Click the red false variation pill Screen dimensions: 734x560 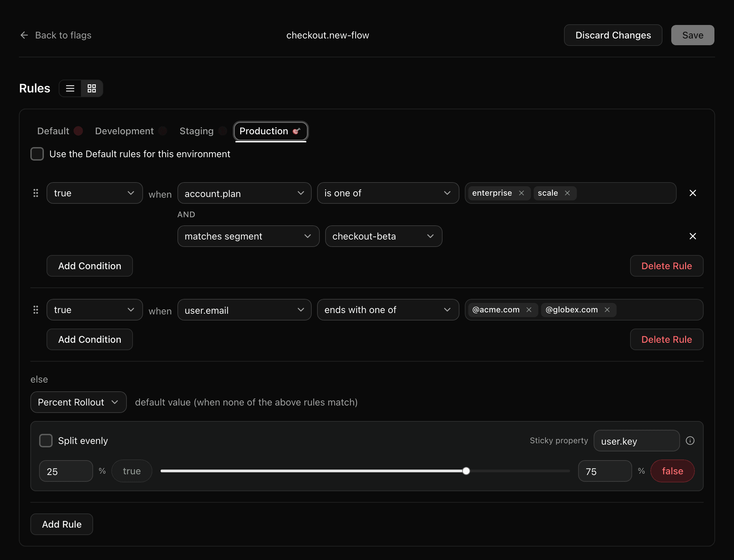tap(672, 471)
